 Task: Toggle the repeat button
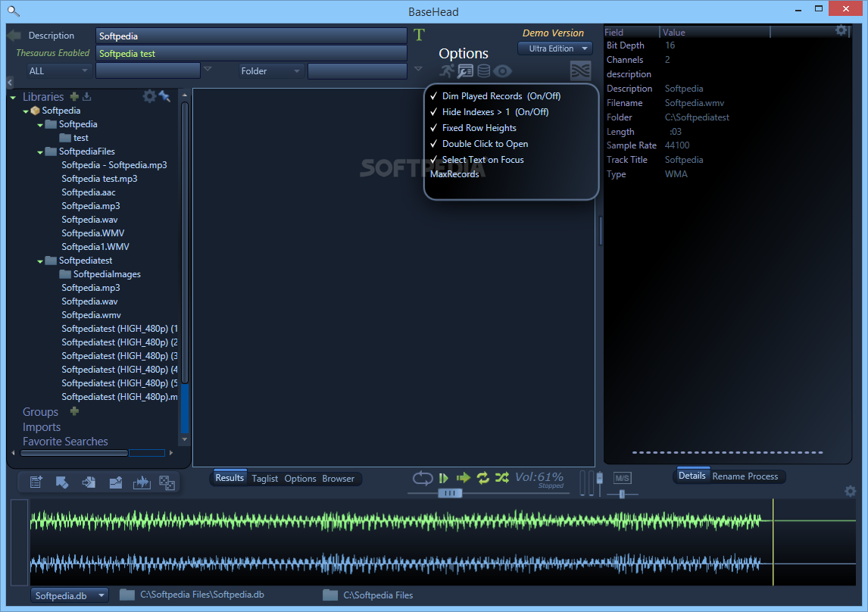coord(482,477)
